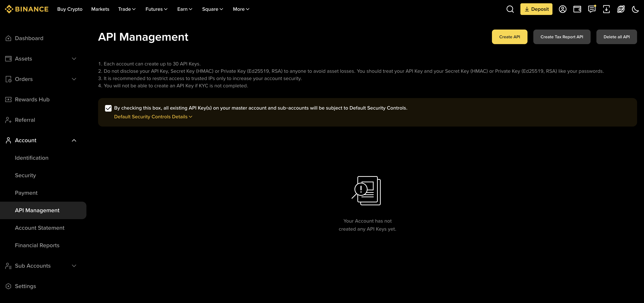
Task: Click the Dashboard home icon
Action: pyautogui.click(x=8, y=38)
